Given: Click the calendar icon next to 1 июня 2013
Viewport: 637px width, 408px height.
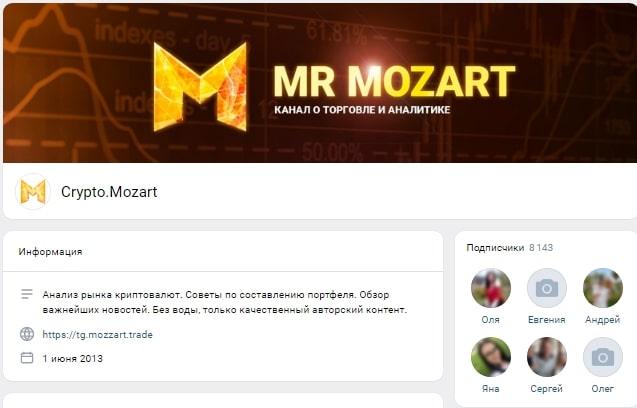Looking at the screenshot, I should click(27, 358).
